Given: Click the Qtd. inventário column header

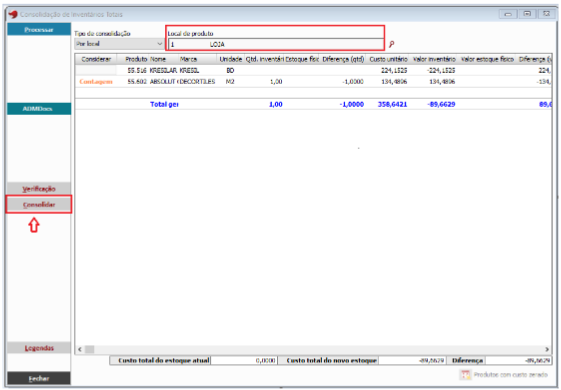Looking at the screenshot, I should tap(264, 59).
